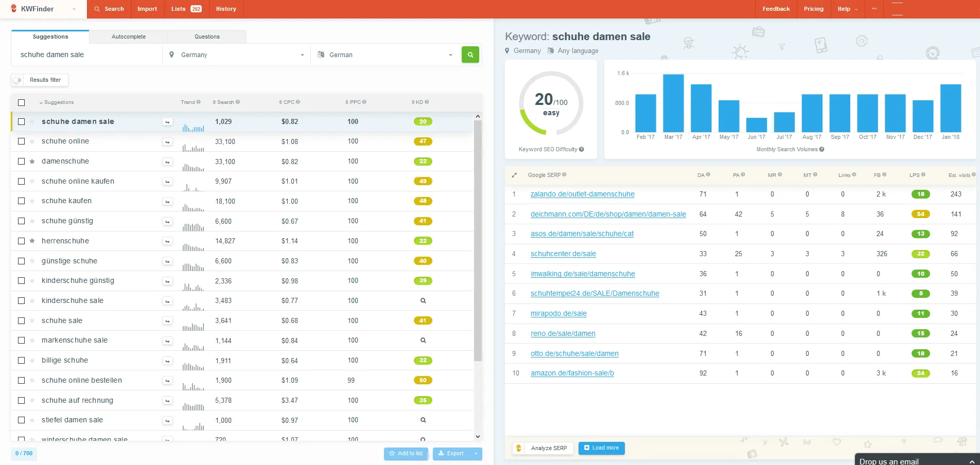The height and width of the screenshot is (465, 980).
Task: Check the schuhe online checkbox
Action: pos(21,141)
